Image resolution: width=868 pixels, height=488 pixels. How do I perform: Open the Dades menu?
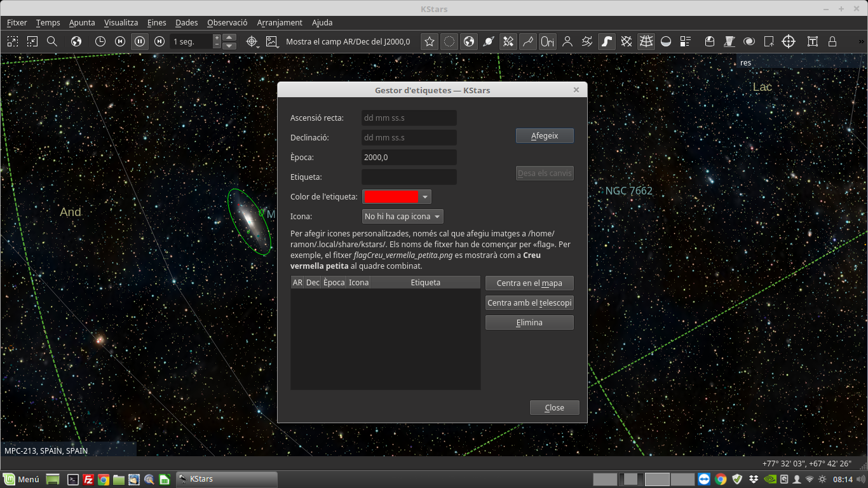click(x=187, y=22)
